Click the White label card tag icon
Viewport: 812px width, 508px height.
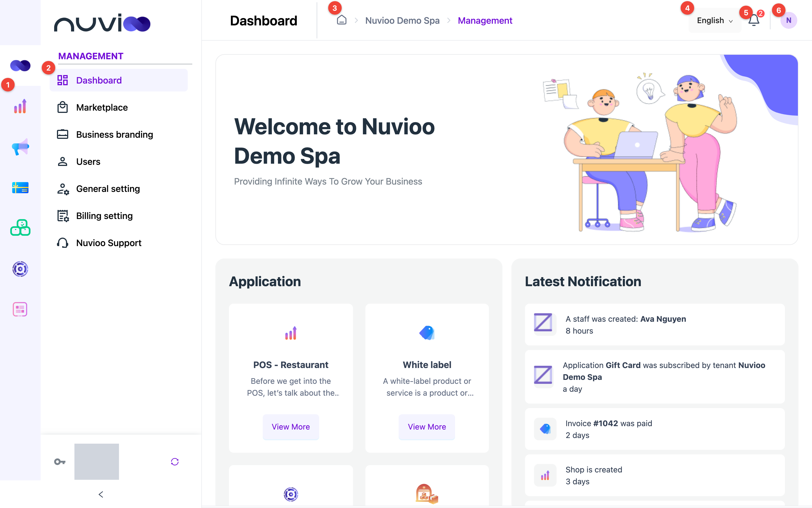point(427,333)
